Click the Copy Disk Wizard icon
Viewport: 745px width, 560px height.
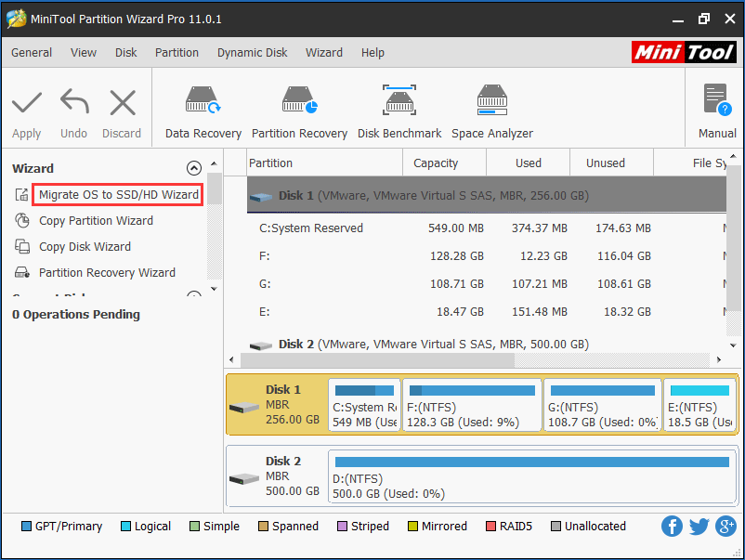click(x=22, y=246)
